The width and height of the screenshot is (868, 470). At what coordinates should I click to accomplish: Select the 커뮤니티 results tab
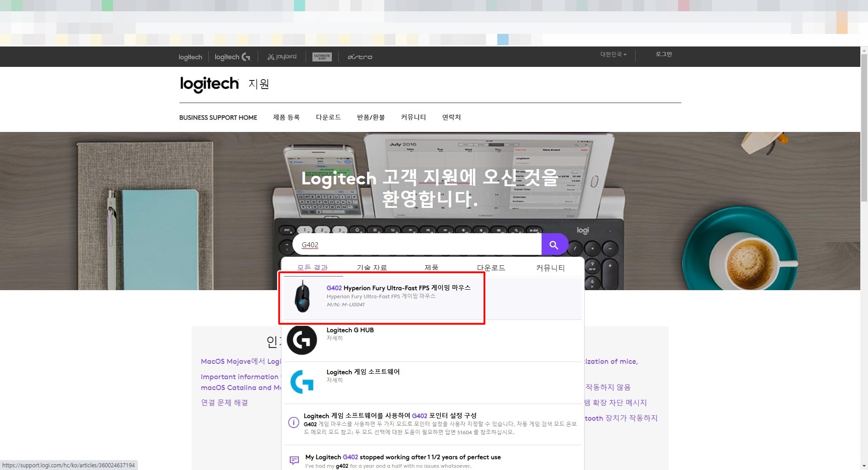point(550,268)
